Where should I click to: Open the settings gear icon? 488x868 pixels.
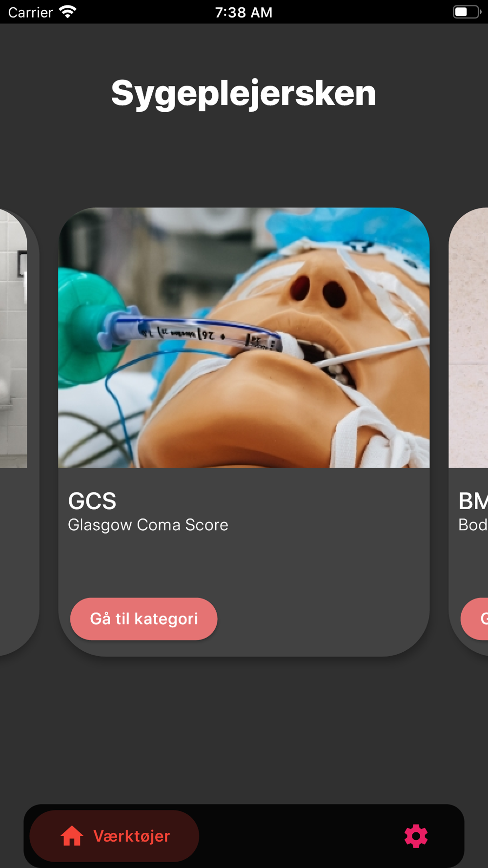click(x=416, y=836)
